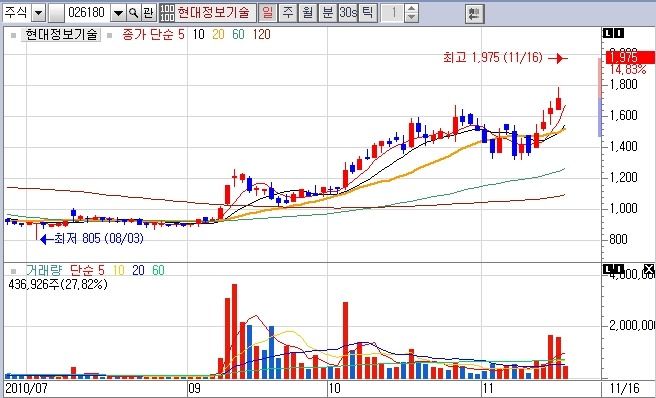Expand the stock code history dropdown arrow
Screen dimensions: 656x398
(118, 13)
